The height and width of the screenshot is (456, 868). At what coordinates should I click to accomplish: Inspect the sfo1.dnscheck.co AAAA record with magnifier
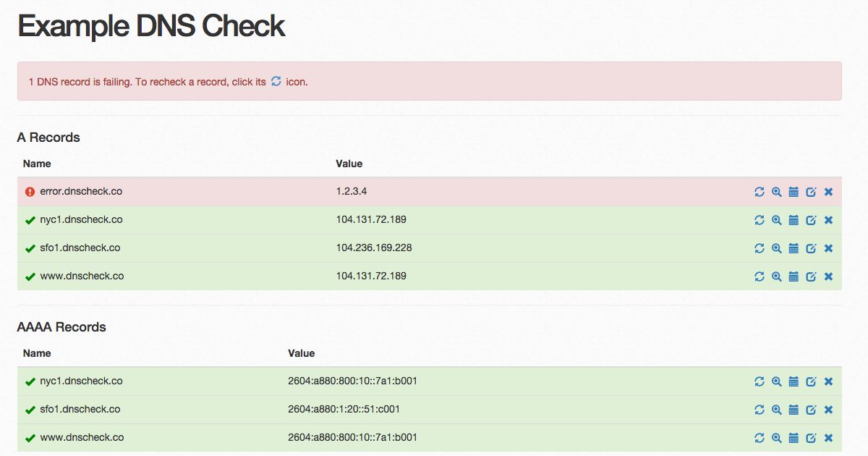pos(777,410)
